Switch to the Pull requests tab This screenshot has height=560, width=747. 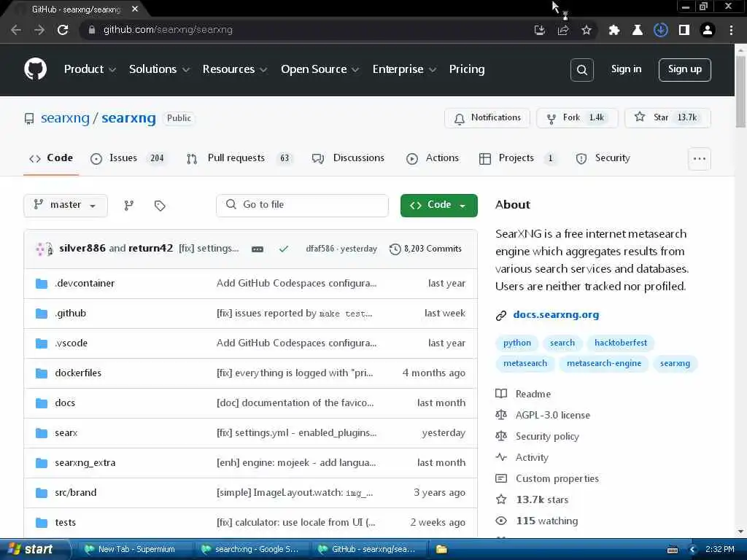[x=239, y=158]
